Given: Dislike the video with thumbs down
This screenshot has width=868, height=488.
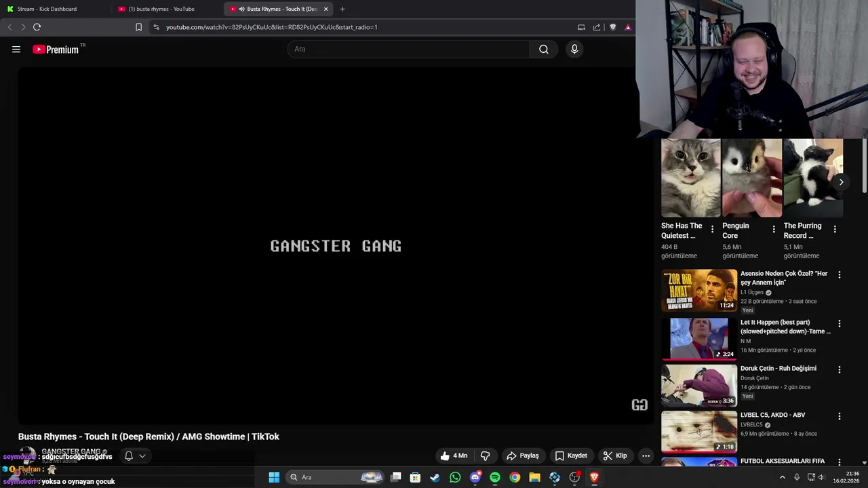Looking at the screenshot, I should (486, 455).
